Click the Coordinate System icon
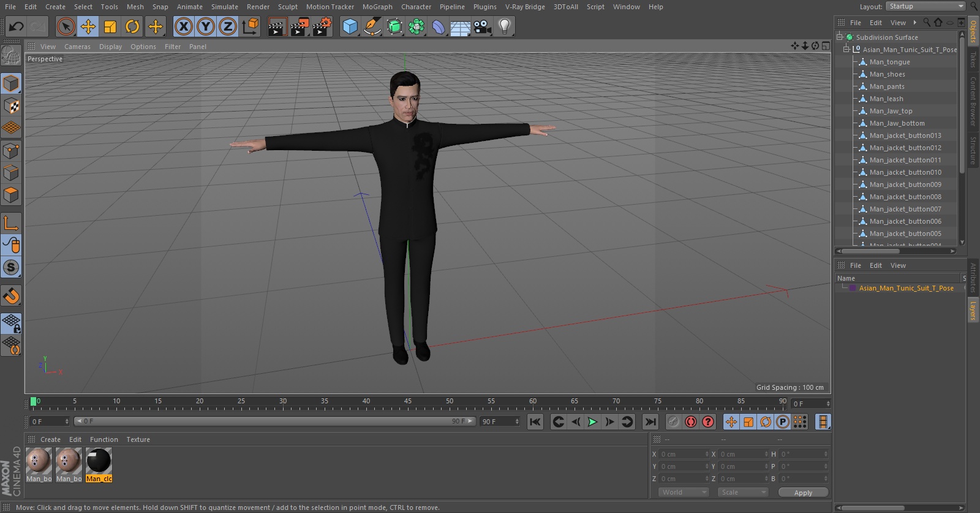This screenshot has height=513, width=980. coord(251,26)
